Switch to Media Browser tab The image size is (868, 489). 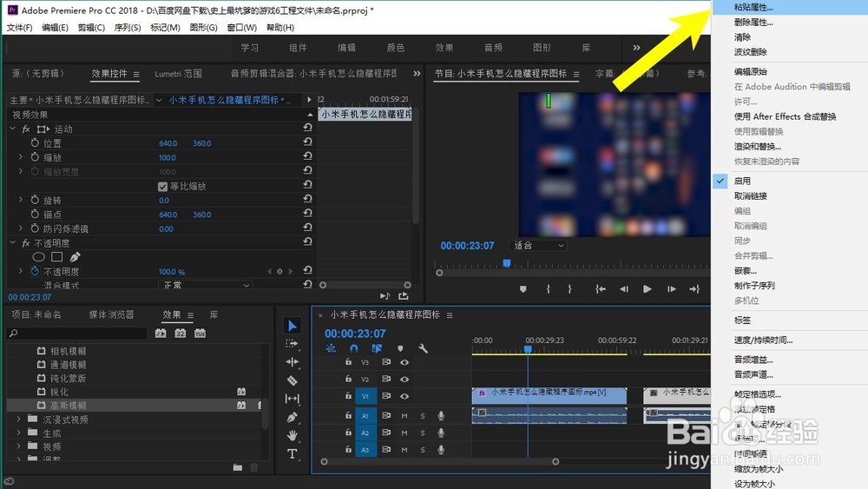pyautogui.click(x=111, y=314)
